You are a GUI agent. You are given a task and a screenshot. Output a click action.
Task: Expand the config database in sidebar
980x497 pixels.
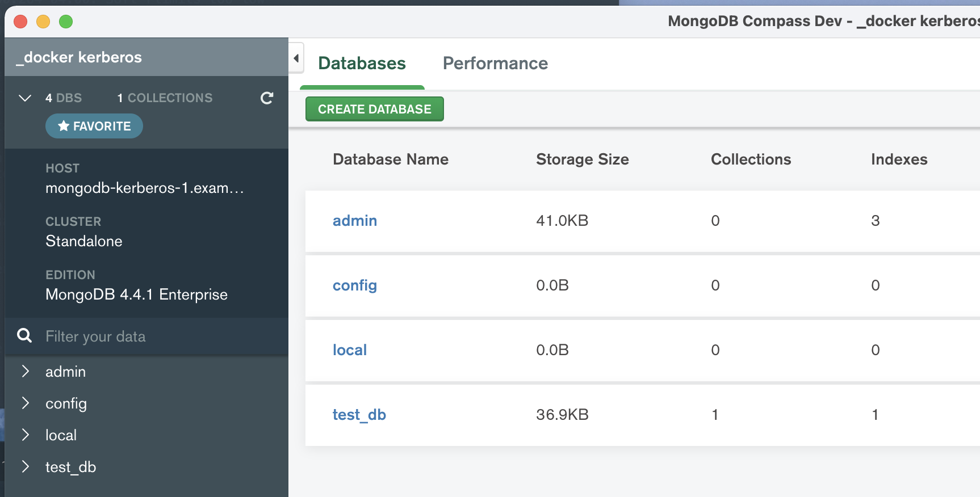click(25, 403)
